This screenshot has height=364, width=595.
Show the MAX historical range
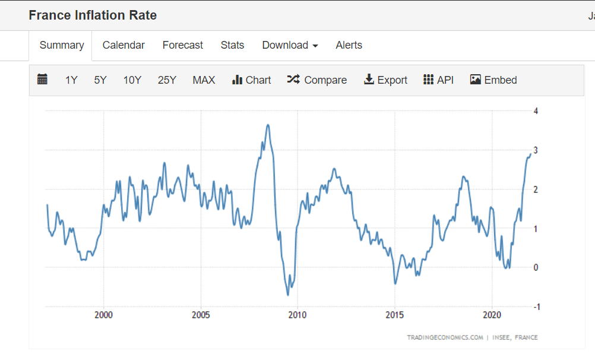pos(203,80)
